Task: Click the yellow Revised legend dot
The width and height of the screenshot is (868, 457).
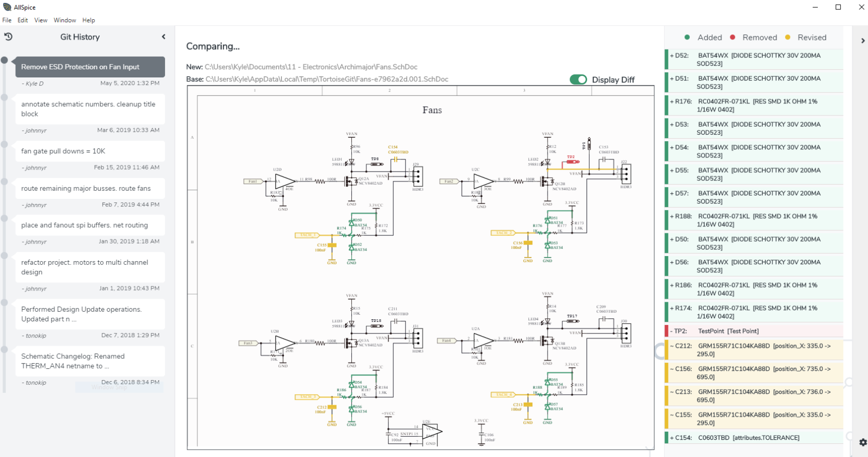Action: tap(788, 37)
